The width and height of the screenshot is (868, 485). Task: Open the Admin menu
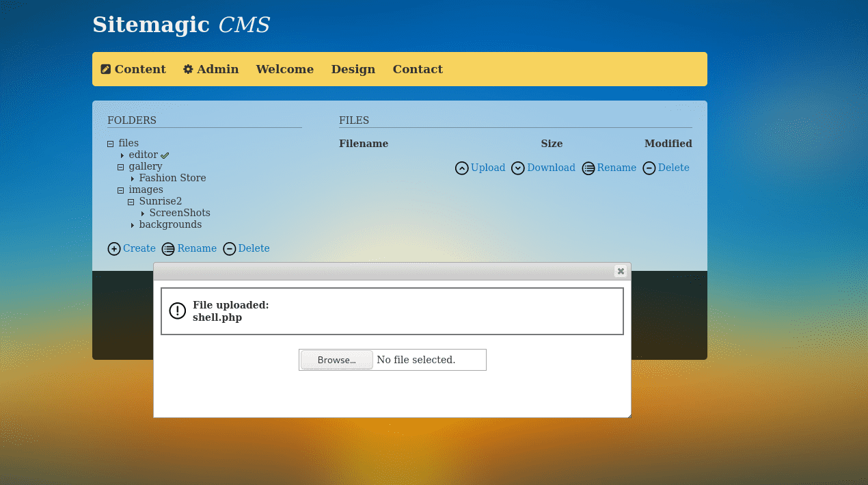coord(211,69)
